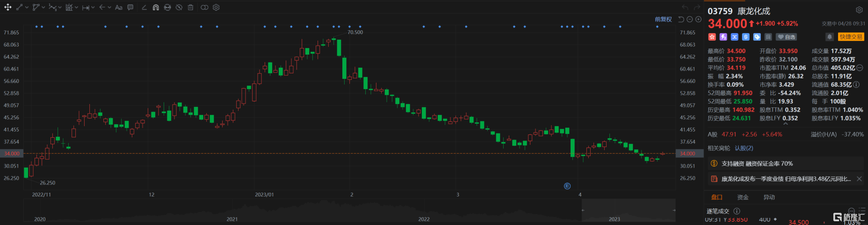Select the wave pattern drawing tool

[x=52, y=7]
